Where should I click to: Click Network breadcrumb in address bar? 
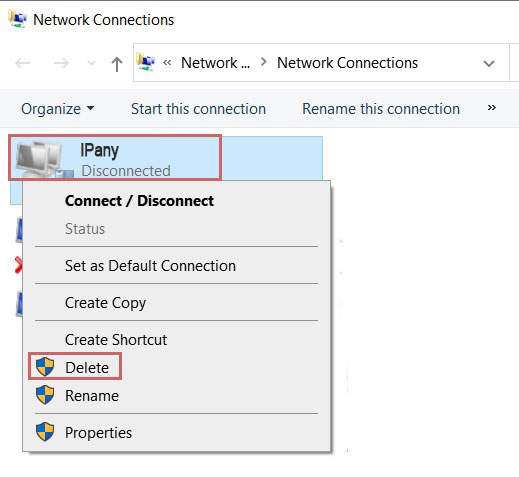pos(215,63)
